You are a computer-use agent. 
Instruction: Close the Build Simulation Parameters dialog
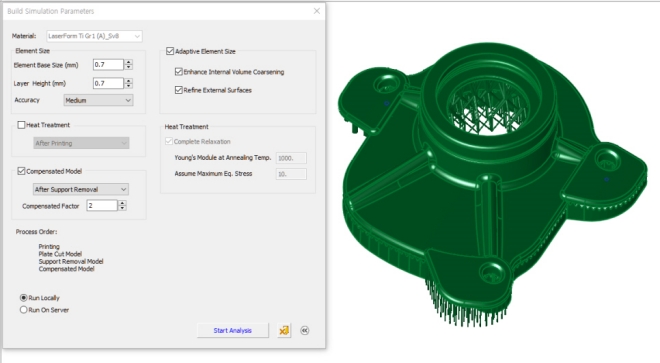(x=317, y=11)
